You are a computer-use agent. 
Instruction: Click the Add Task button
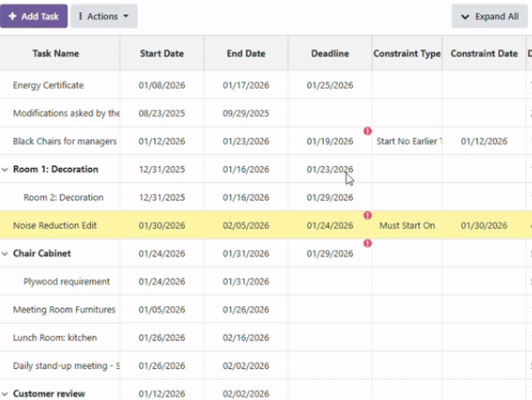[34, 16]
